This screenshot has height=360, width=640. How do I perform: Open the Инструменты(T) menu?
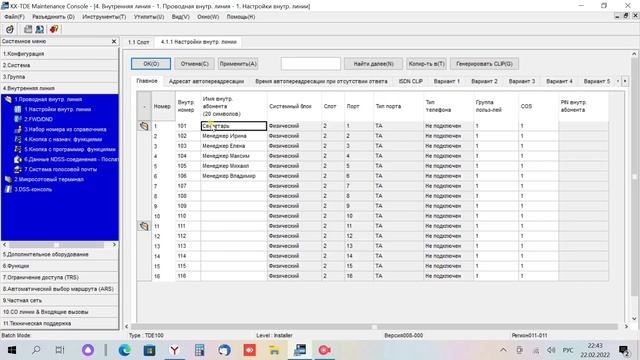[104, 17]
